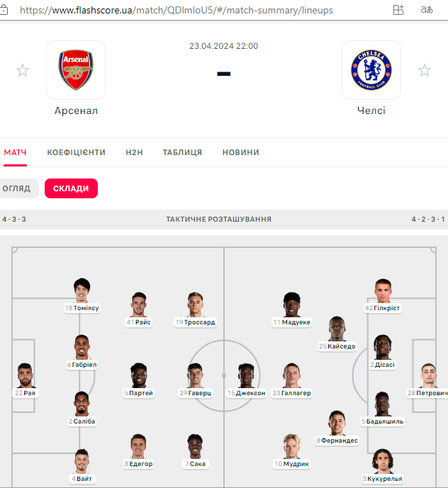Open the ТАБЛИЦЯ tab
Screen dimensions: 448x488
(183, 152)
